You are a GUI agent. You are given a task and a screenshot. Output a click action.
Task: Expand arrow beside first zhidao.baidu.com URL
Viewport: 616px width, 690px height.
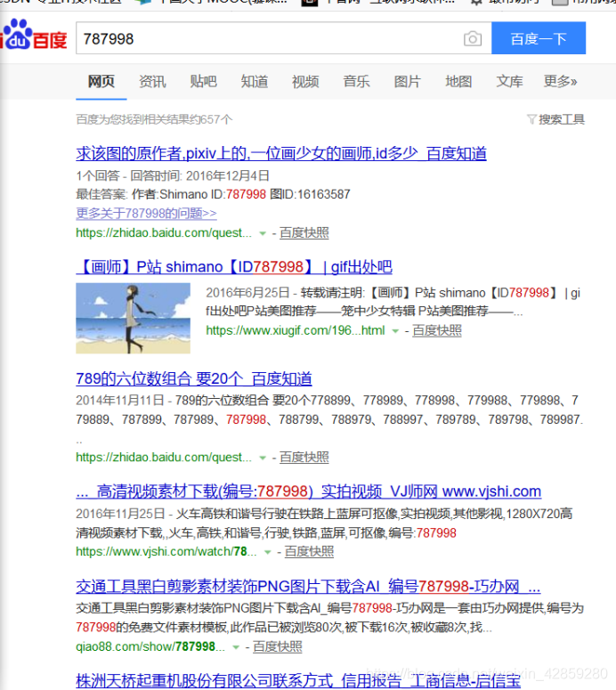tap(263, 233)
